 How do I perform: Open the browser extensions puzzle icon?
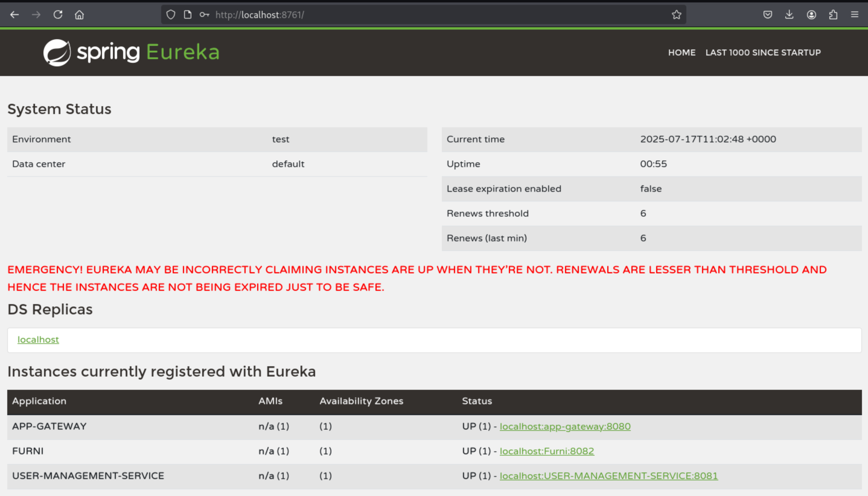[833, 15]
